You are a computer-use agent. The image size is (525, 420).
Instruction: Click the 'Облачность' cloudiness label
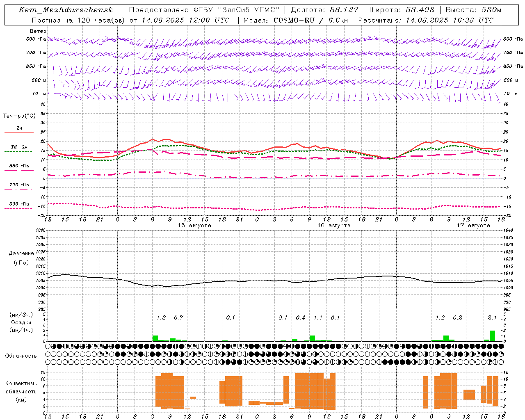click(x=21, y=356)
